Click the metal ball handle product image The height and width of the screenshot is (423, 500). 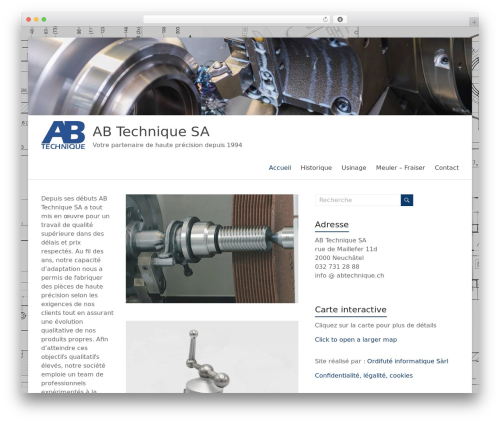pyautogui.click(x=212, y=357)
